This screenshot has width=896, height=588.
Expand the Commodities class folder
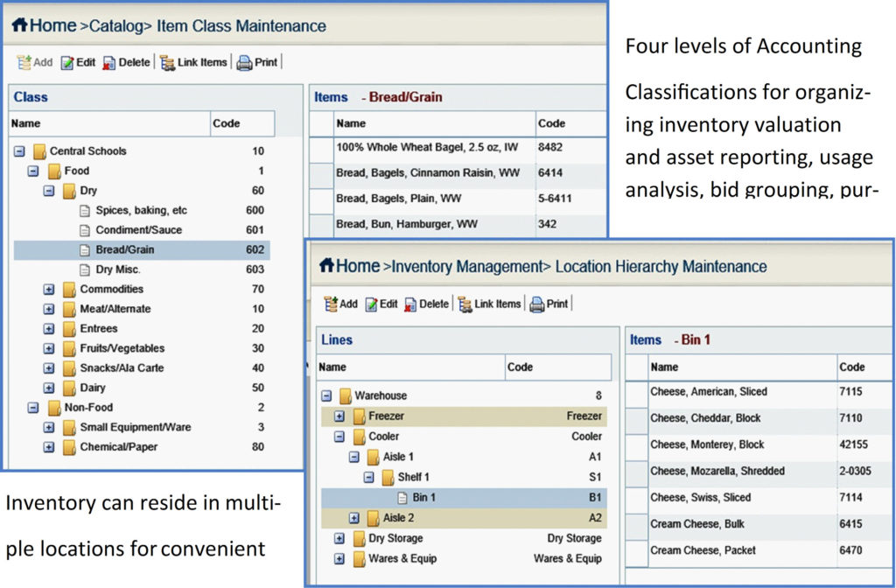[x=49, y=289]
